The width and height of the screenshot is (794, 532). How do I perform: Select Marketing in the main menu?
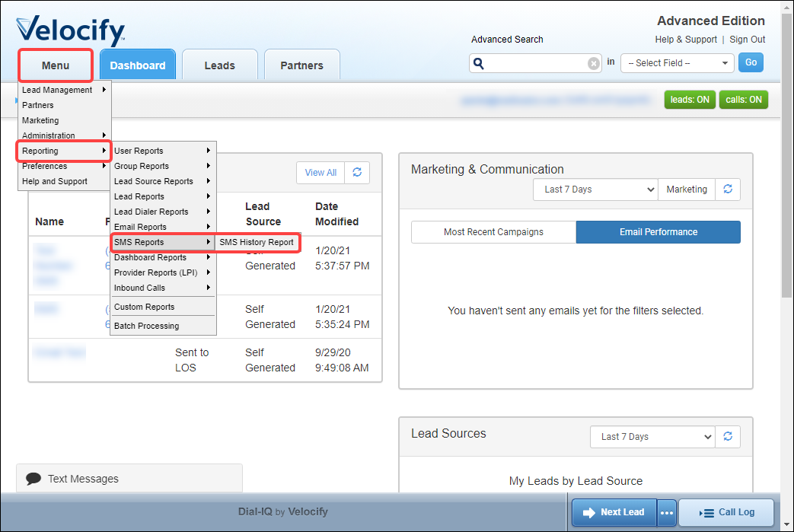64,120
